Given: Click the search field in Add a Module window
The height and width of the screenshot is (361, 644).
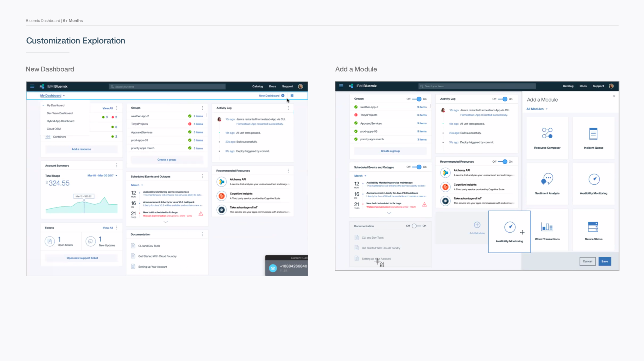Looking at the screenshot, I should pyautogui.click(x=477, y=86).
